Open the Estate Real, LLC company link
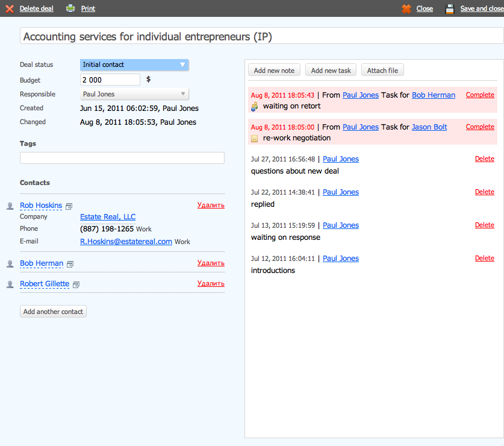The width and height of the screenshot is (504, 446). click(x=108, y=217)
